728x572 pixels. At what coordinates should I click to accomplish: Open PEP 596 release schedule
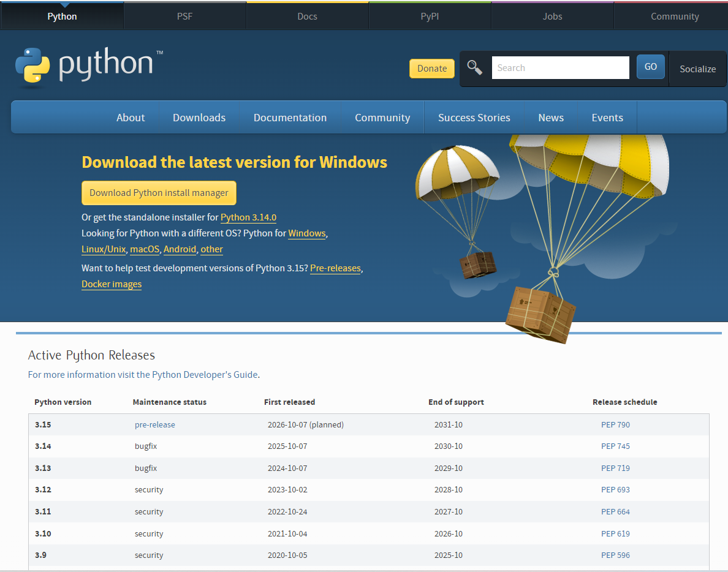(615, 555)
